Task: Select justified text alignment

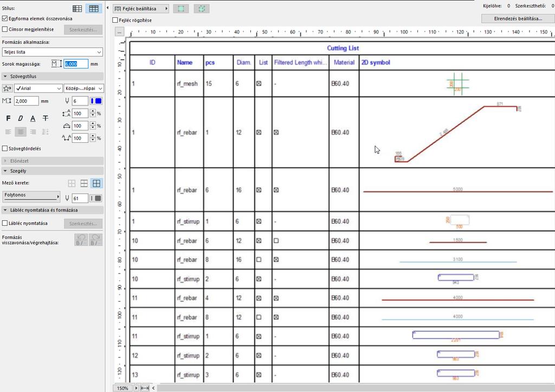Action: 46,132
